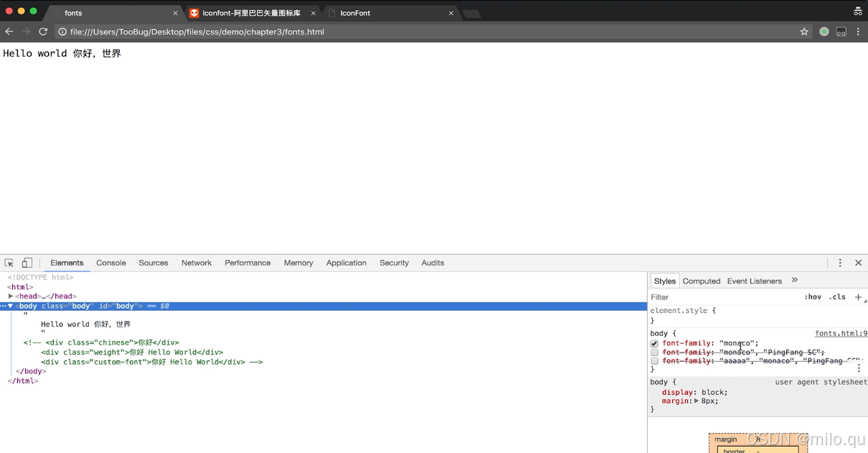Expand margin shorthand triangle in styles
Viewport: 868px width, 453px height.
(x=697, y=401)
